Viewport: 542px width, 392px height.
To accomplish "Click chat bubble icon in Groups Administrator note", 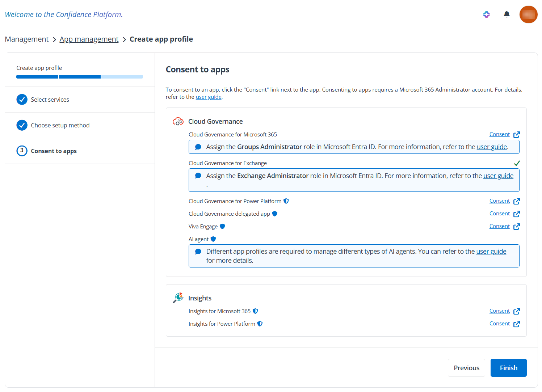I will (198, 147).
